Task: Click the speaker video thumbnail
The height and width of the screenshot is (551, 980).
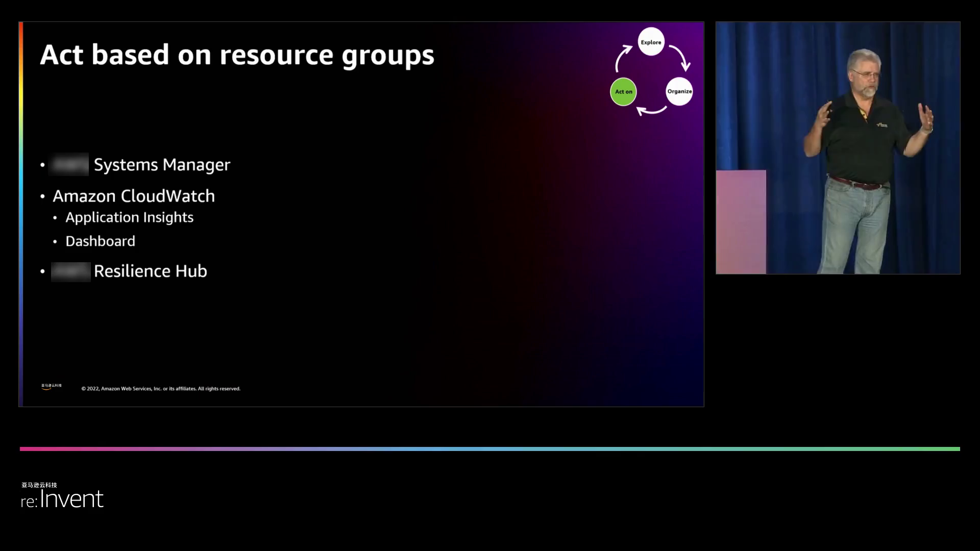Action: [x=838, y=148]
